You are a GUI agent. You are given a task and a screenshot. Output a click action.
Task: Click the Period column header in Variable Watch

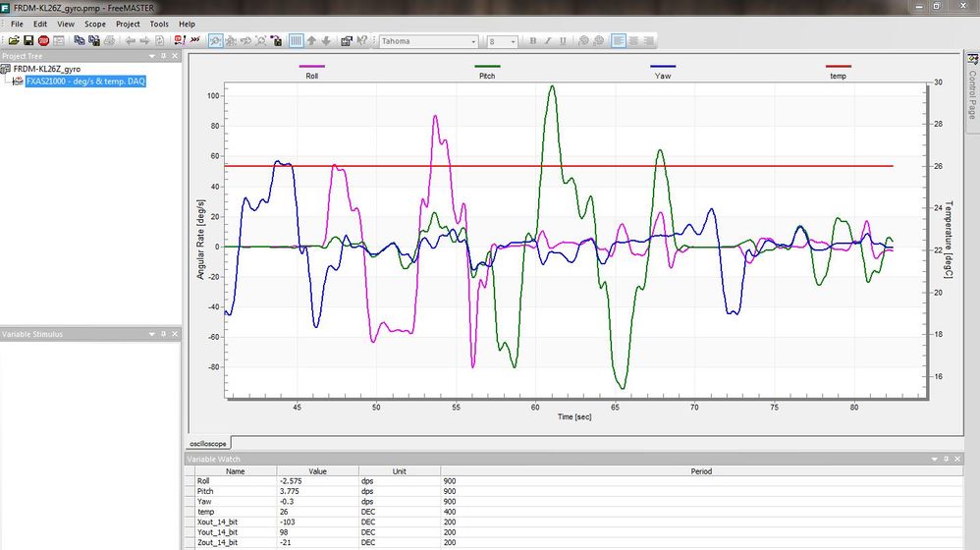pos(701,471)
